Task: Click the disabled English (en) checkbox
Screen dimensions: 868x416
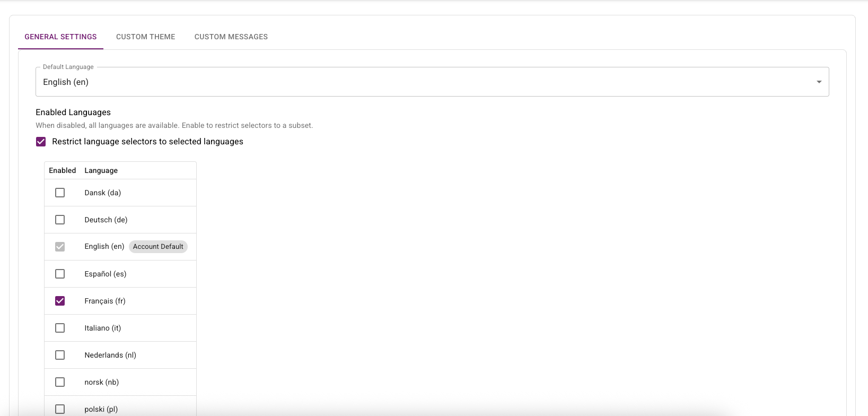Action: coord(60,247)
